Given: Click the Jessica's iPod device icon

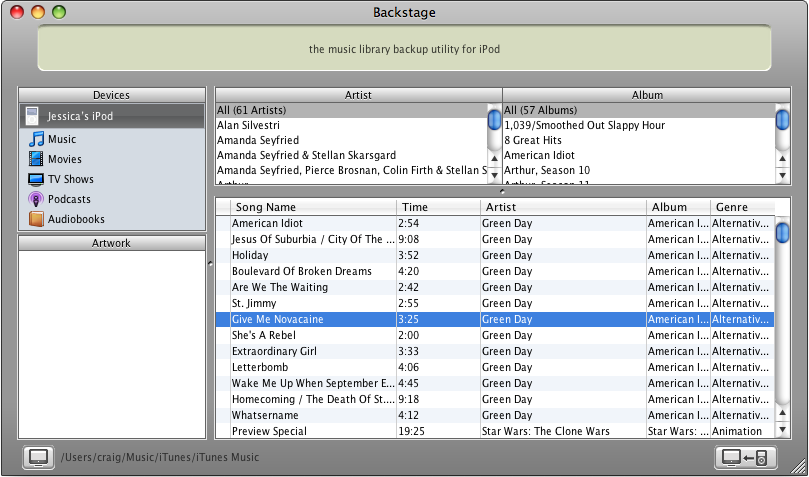Looking at the screenshot, I should 32,116.
